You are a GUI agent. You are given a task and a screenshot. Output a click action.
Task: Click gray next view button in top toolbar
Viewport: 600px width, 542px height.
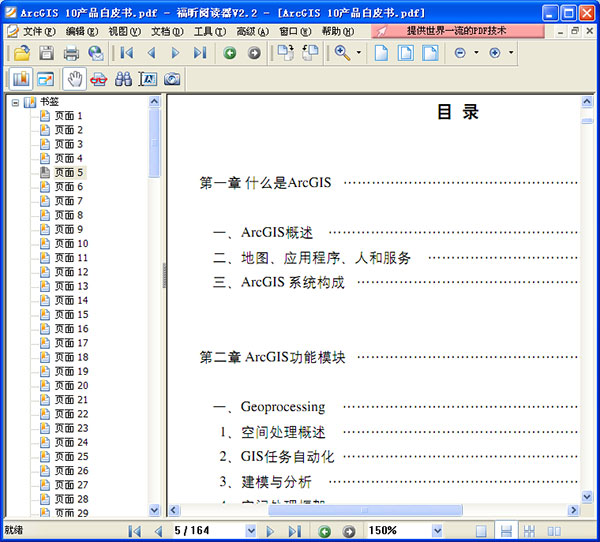(254, 53)
